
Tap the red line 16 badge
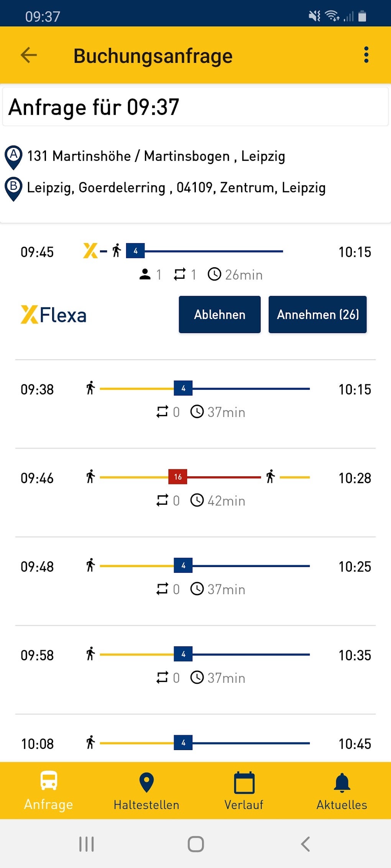pos(178,477)
